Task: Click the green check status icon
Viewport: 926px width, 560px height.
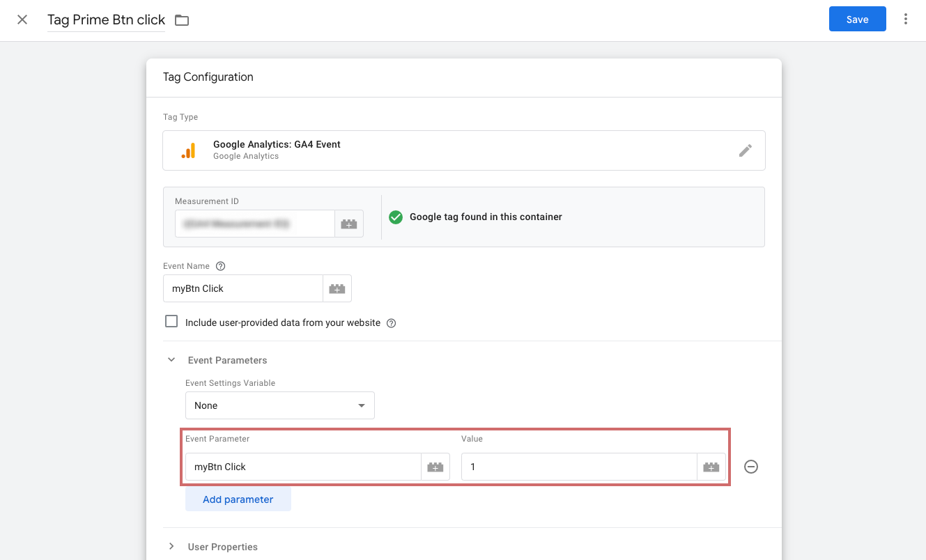Action: point(396,217)
